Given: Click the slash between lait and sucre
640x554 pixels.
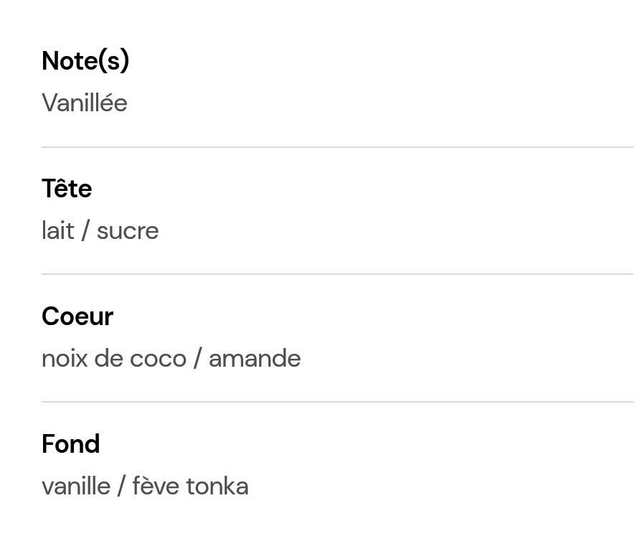Looking at the screenshot, I should [85, 231].
